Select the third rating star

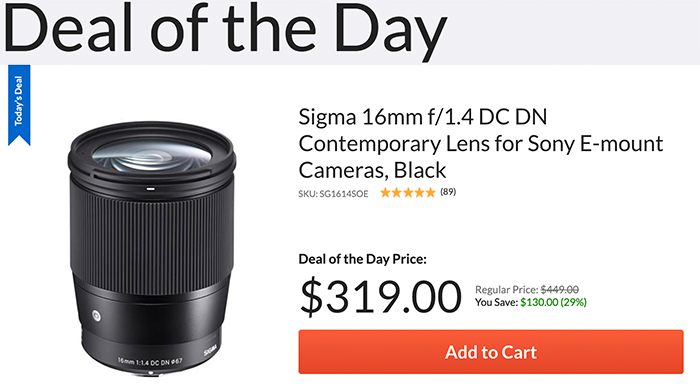408,192
